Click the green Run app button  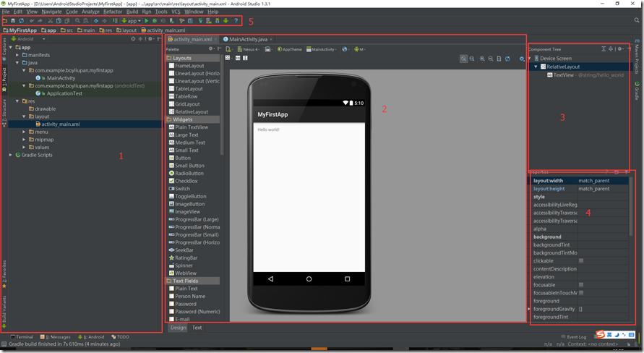[x=147, y=21]
